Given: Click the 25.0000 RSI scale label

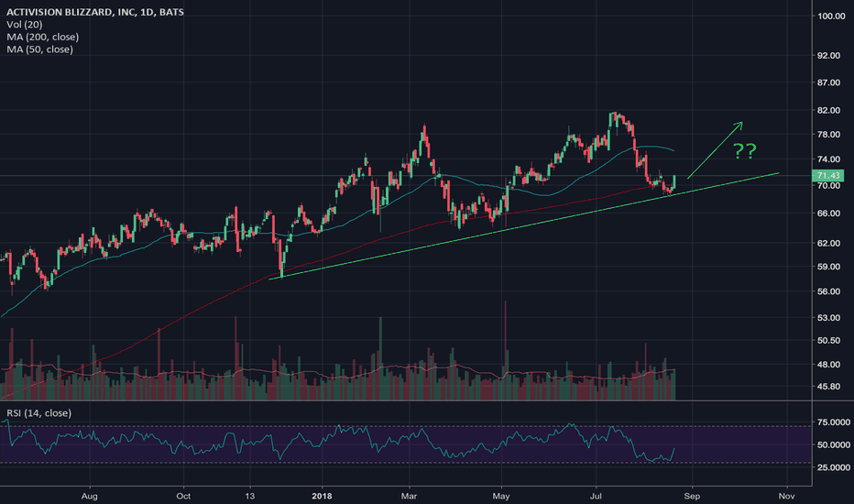Looking at the screenshot, I should pyautogui.click(x=834, y=467).
